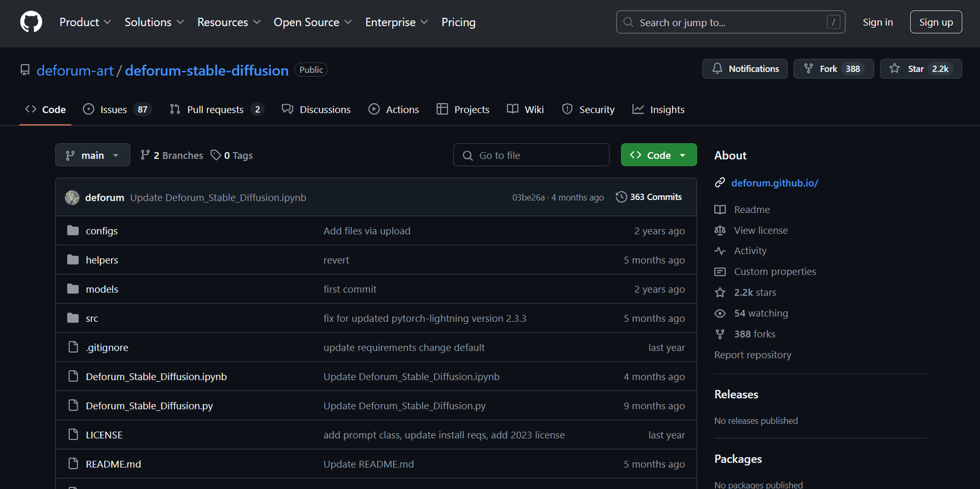Click the Star icon button
This screenshot has width=980, height=489.
[x=895, y=69]
